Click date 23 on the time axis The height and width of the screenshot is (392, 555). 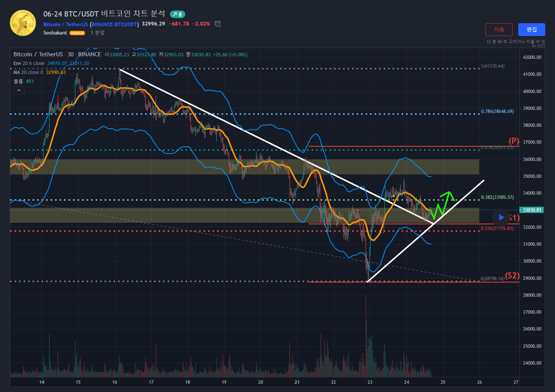point(370,382)
